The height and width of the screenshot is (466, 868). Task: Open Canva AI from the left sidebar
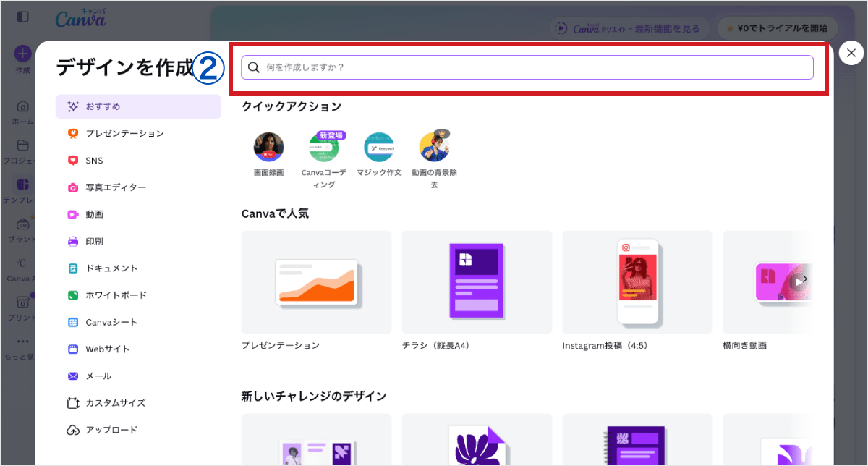tap(22, 266)
